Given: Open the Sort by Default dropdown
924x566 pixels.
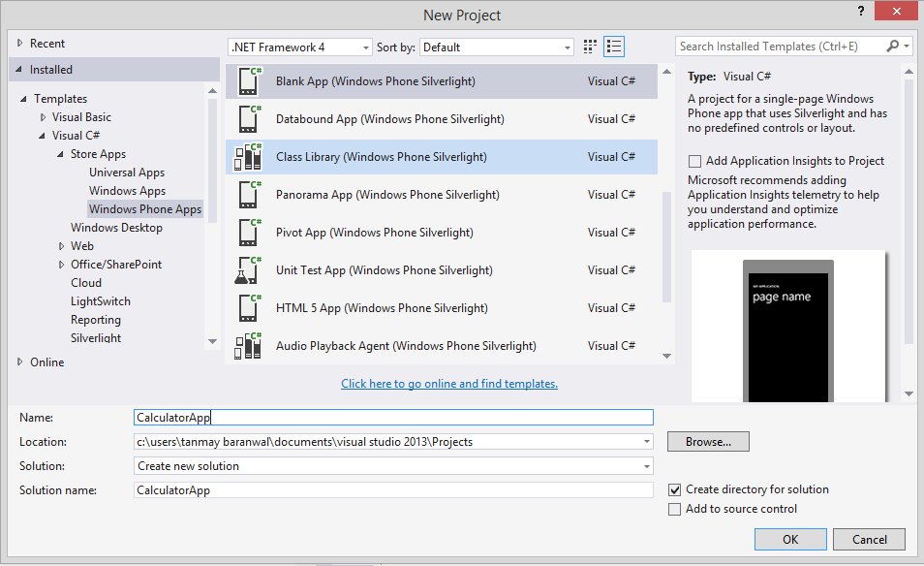Looking at the screenshot, I should point(567,47).
